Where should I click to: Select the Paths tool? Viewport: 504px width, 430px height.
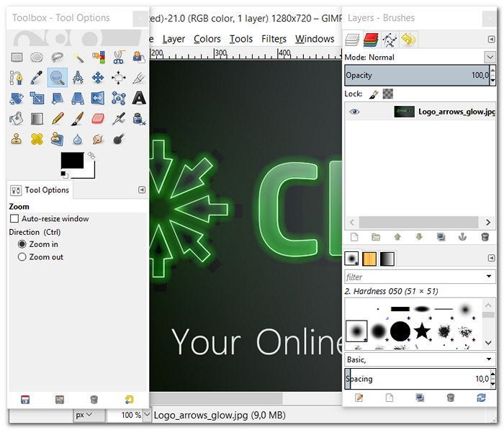pos(17,78)
